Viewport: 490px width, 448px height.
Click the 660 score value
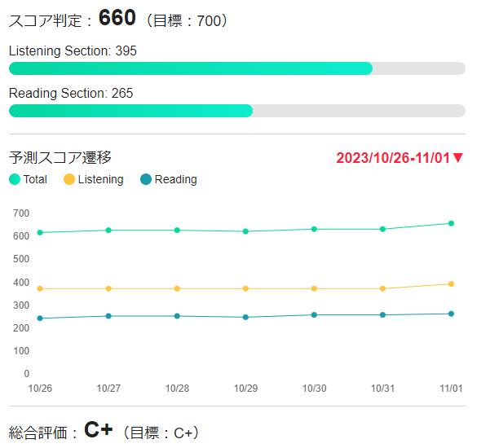pyautogui.click(x=117, y=17)
